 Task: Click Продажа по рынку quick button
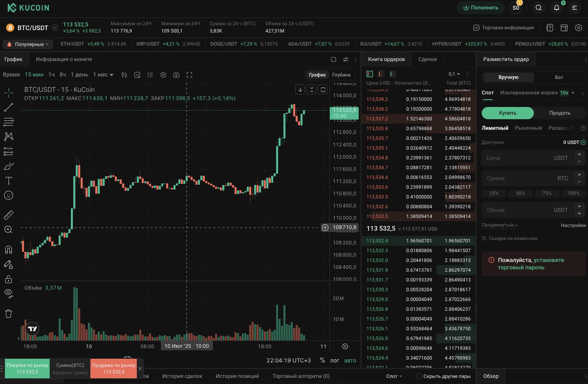(x=114, y=369)
